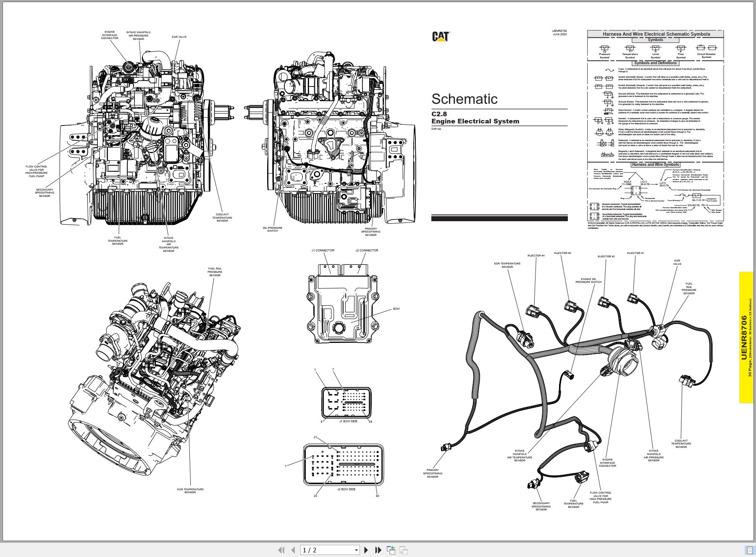Click the FUEL RAIL PRESSURE SENSOR label on isometric engine

point(215,272)
